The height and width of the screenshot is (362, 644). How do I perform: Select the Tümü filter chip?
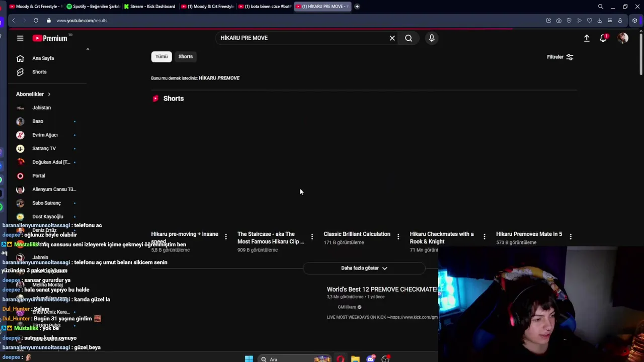[x=162, y=57]
